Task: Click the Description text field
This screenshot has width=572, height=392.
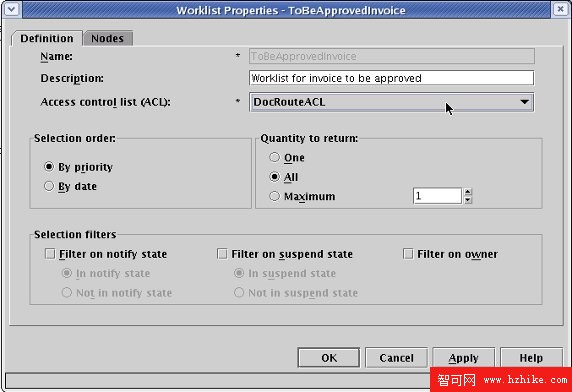Action: coord(391,78)
